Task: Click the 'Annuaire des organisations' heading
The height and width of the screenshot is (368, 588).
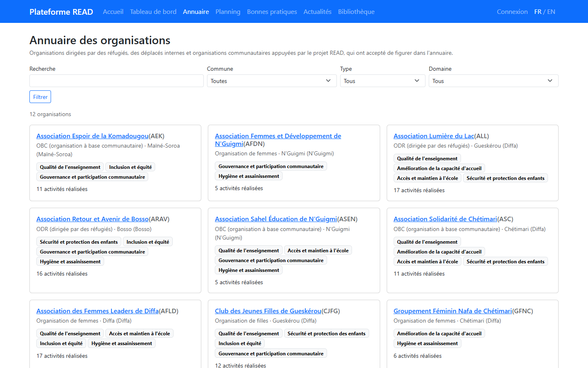Action: 100,40
